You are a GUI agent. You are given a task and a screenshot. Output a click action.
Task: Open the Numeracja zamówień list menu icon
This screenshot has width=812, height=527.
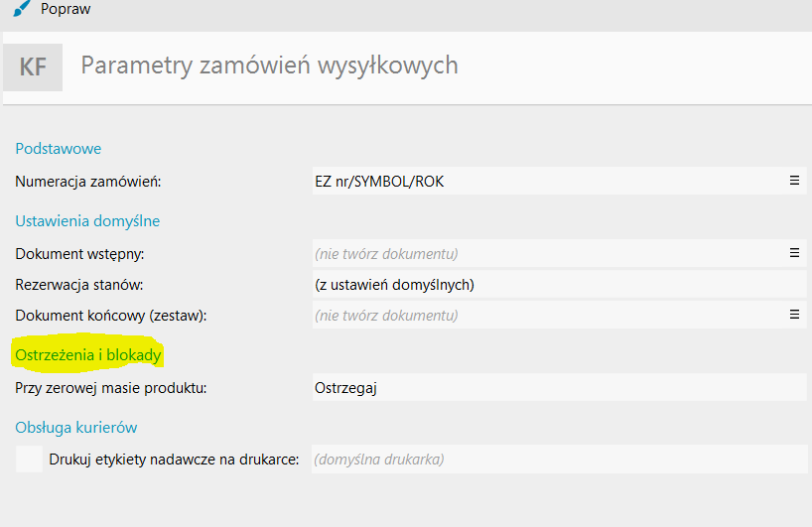794,181
